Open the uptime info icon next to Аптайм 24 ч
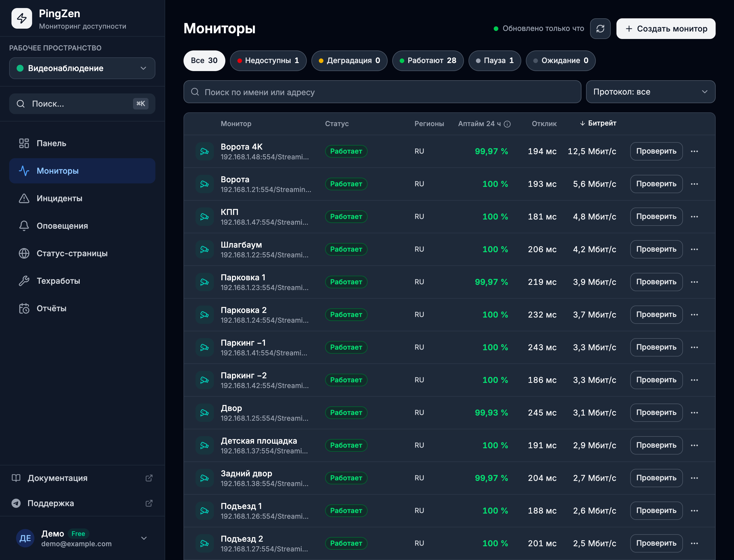Image resolution: width=734 pixels, height=560 pixels. click(507, 124)
